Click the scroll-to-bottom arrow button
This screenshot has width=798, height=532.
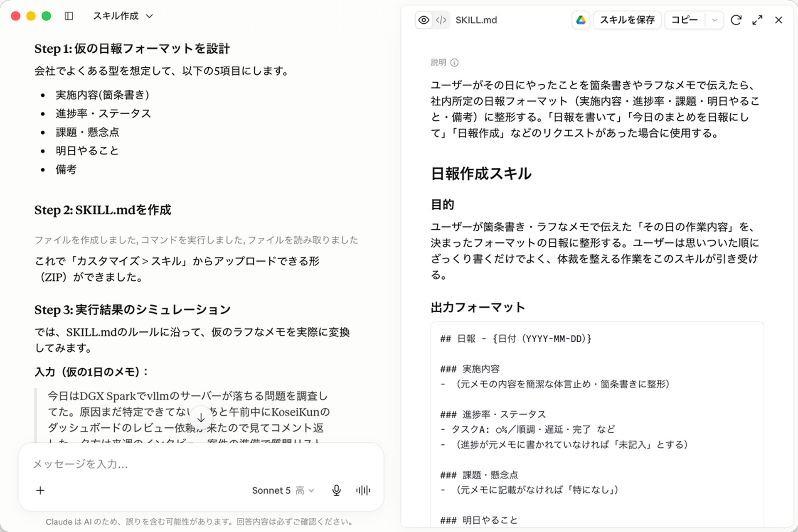[x=201, y=417]
